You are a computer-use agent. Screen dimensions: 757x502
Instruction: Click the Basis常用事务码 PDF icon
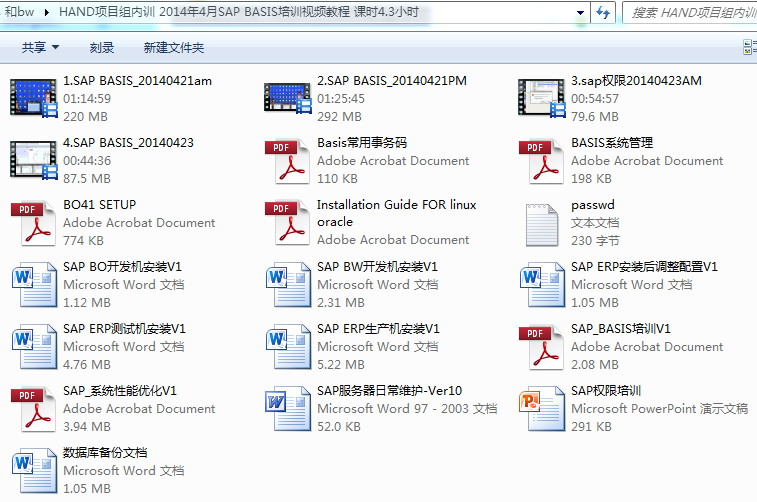(287, 161)
